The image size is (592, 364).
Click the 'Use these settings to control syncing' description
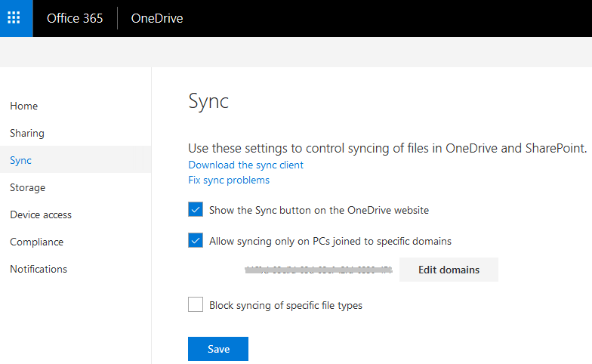pyautogui.click(x=388, y=148)
